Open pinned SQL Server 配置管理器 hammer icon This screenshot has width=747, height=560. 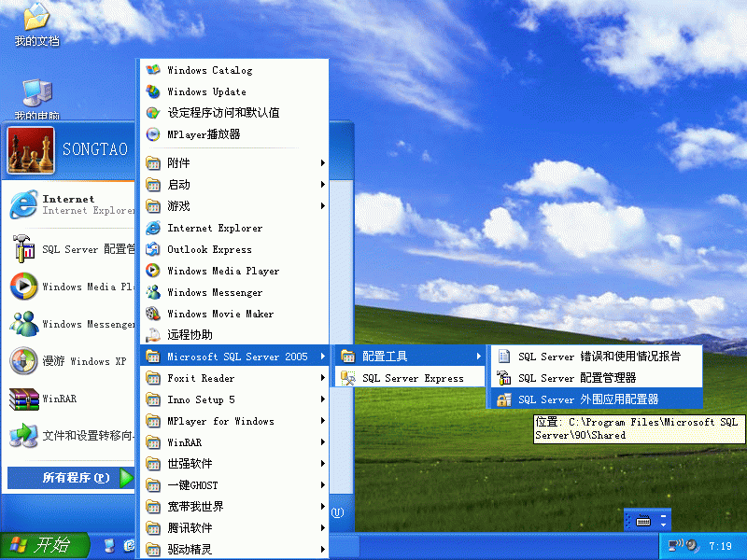pos(23,248)
